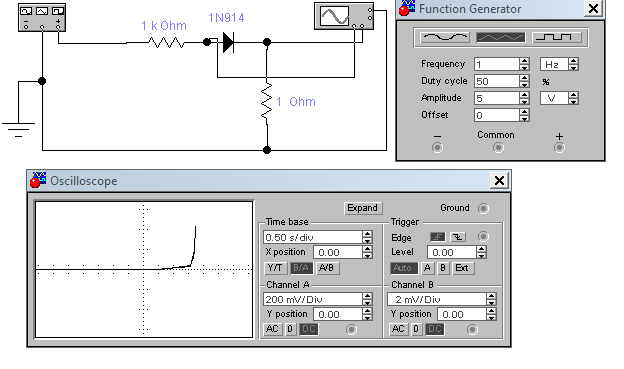Adjust X position spinner

[367, 252]
